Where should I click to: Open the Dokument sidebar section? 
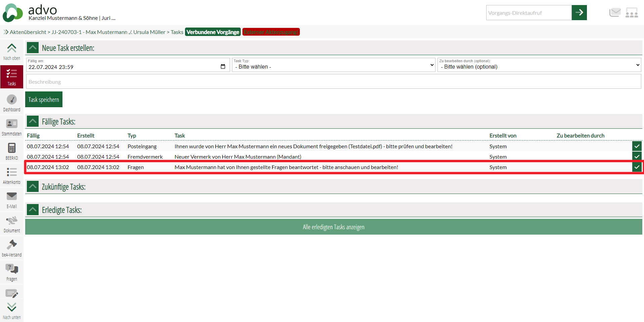pyautogui.click(x=12, y=224)
